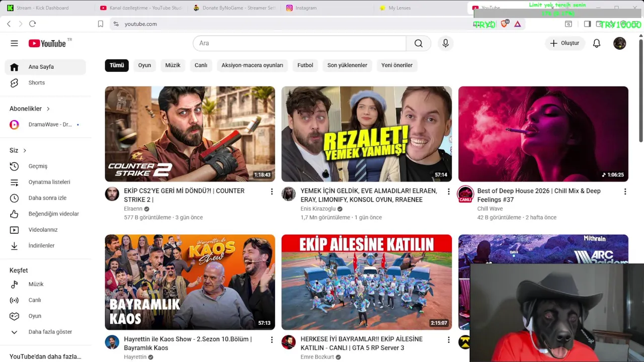Viewport: 644px width, 362px height.
Task: Open options for YEMEK İÇİN GELDİK video
Action: [x=448, y=192]
